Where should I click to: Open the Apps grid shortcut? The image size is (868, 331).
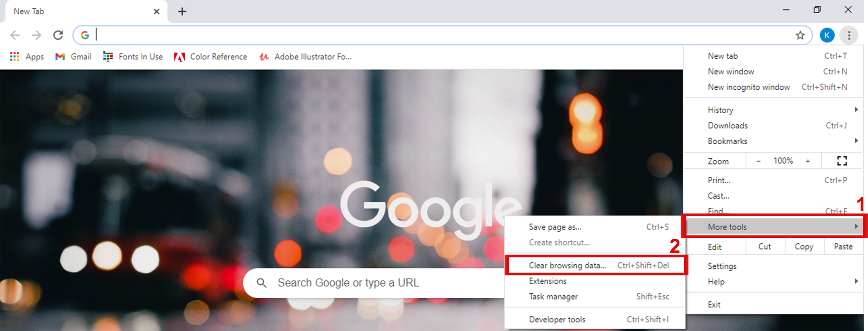(27, 57)
